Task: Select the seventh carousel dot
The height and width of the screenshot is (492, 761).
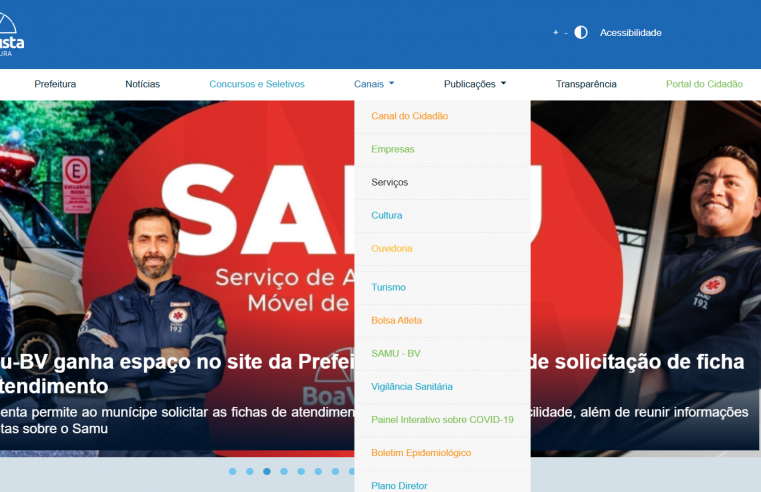Action: click(335, 471)
